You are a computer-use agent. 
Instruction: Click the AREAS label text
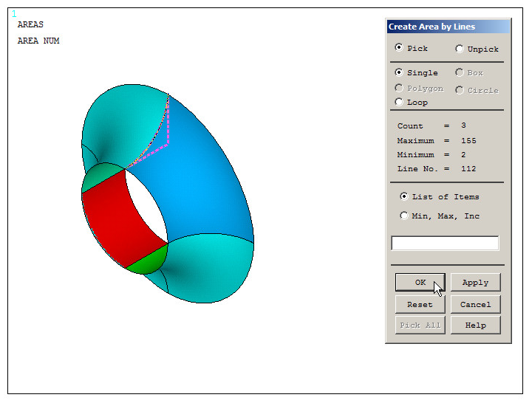30,24
